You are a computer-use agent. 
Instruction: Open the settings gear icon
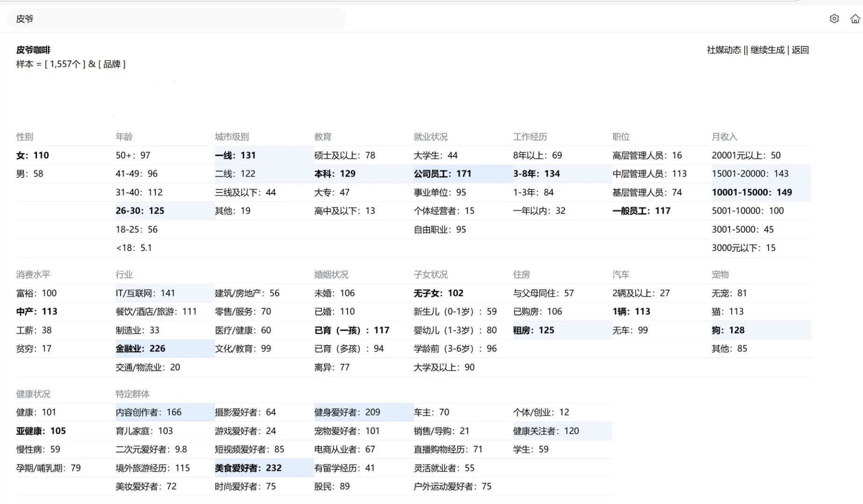point(834,19)
